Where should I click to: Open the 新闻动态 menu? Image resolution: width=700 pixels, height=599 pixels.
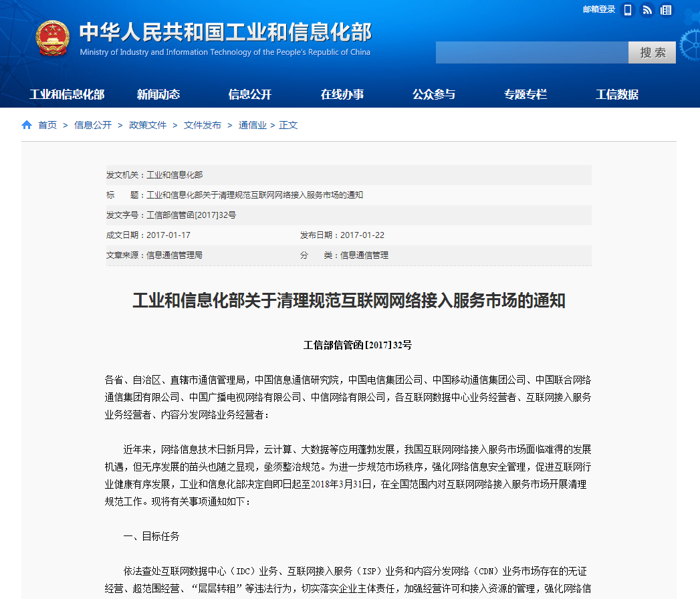[158, 95]
